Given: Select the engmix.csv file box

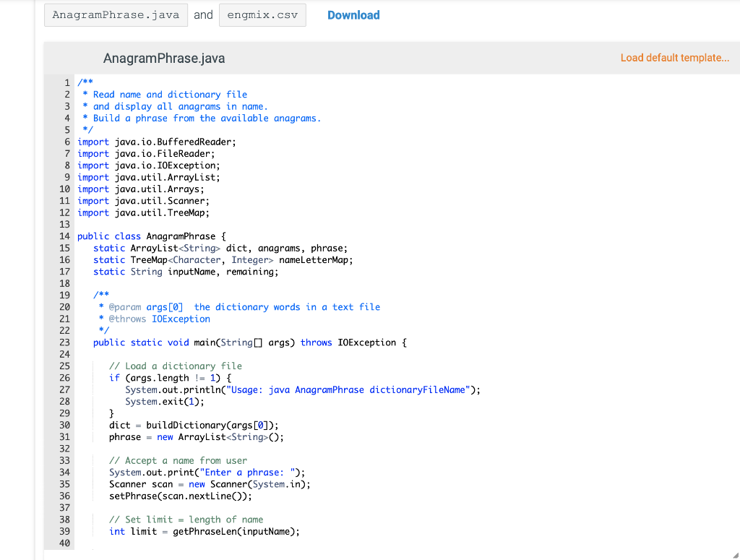Looking at the screenshot, I should 262,15.
